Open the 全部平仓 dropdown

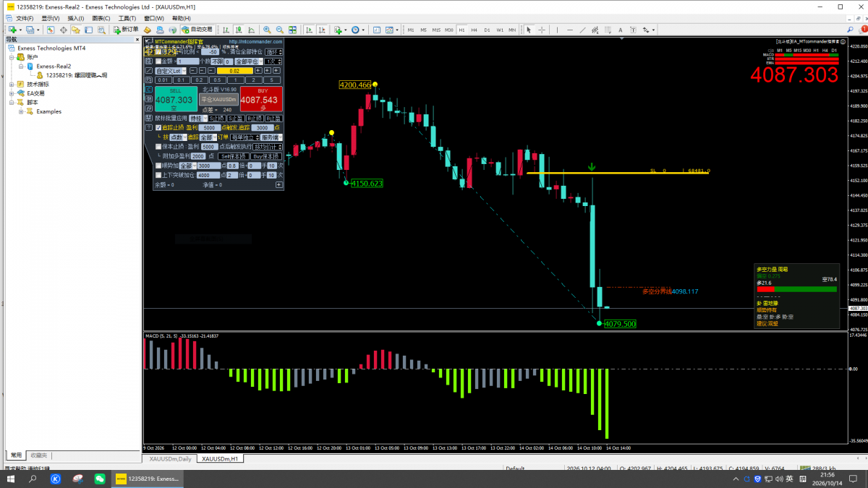click(x=247, y=61)
